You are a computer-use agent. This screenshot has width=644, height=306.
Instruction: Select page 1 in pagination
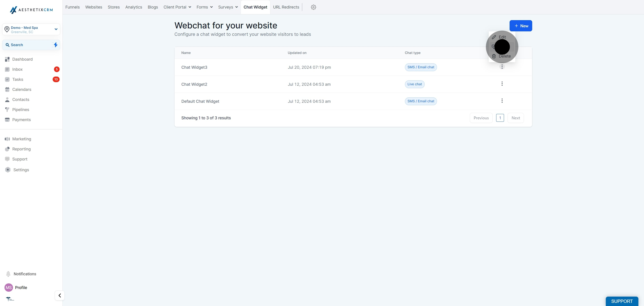pyautogui.click(x=500, y=118)
